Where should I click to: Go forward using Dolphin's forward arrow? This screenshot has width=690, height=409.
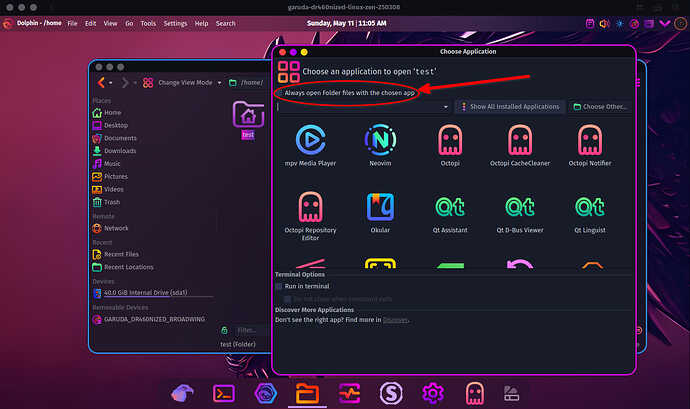coord(125,82)
